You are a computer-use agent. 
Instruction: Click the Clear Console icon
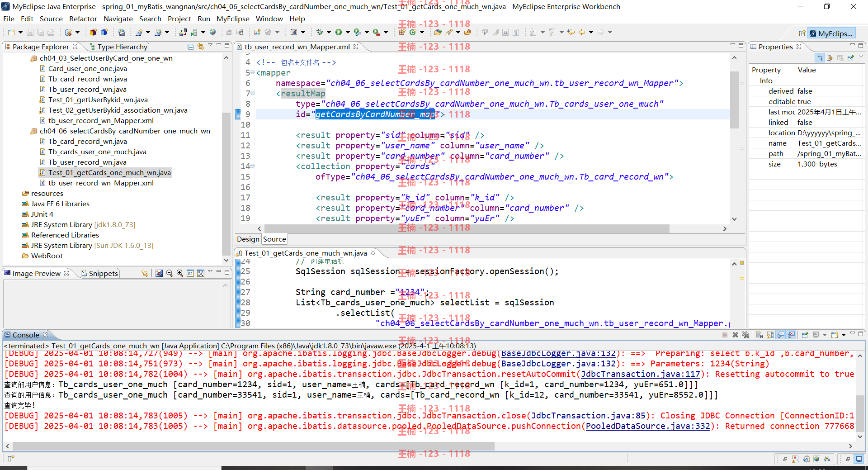coord(759,335)
